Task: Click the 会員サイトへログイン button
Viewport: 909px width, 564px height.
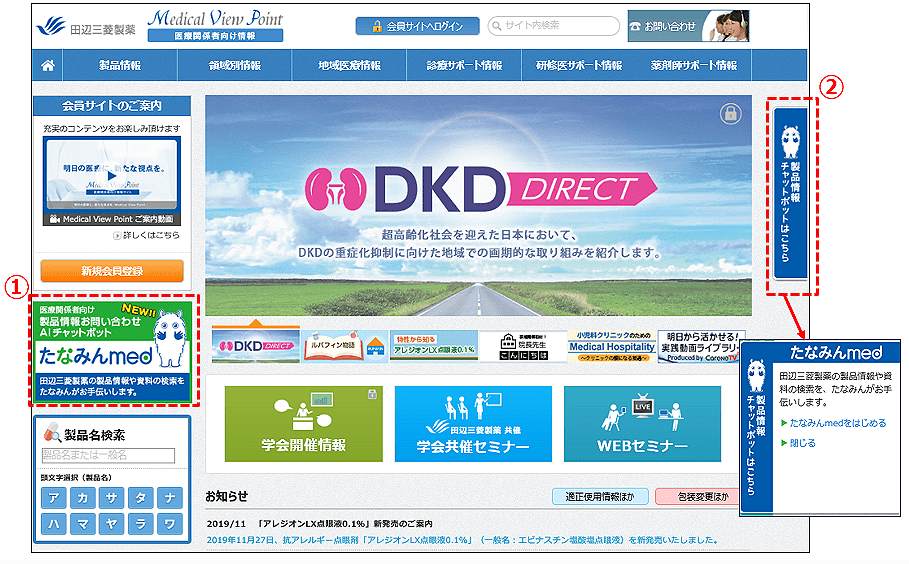Action: click(417, 26)
